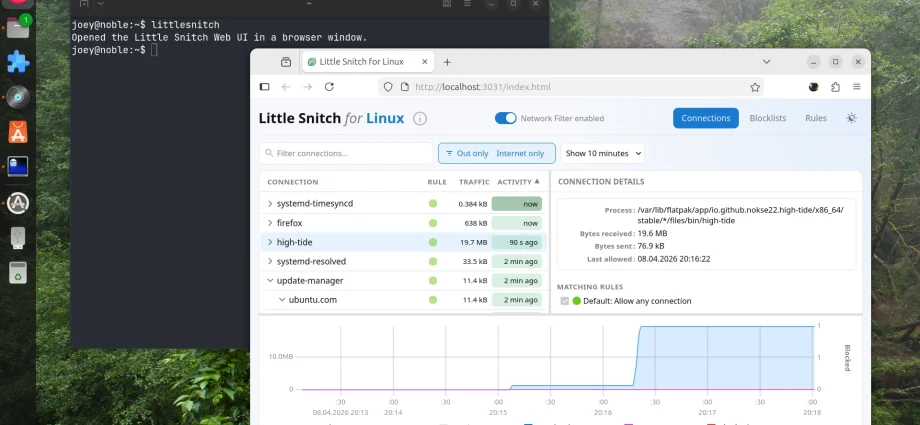Click the 90 s ago activity cell

pos(516,242)
